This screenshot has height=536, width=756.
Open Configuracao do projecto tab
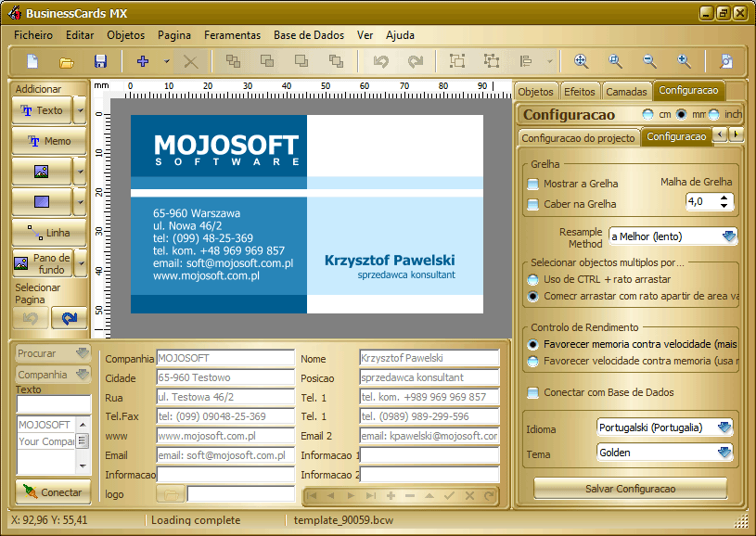[578, 138]
